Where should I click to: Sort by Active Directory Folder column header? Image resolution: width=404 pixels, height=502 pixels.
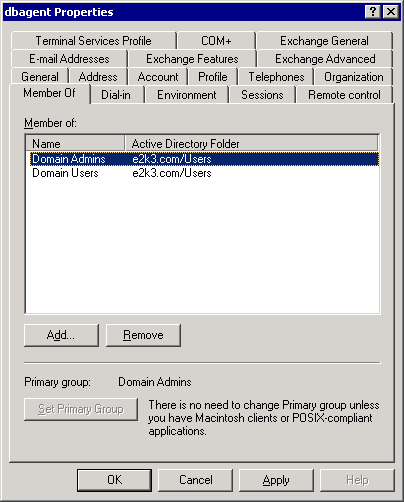252,144
